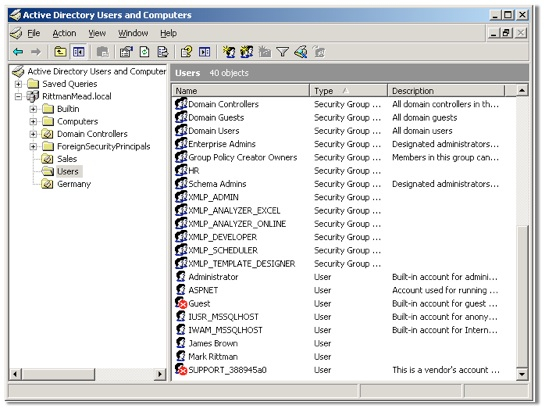Expand the ForeignSecurityPrincipals tree node
This screenshot has width=548, height=410.
(x=33, y=146)
